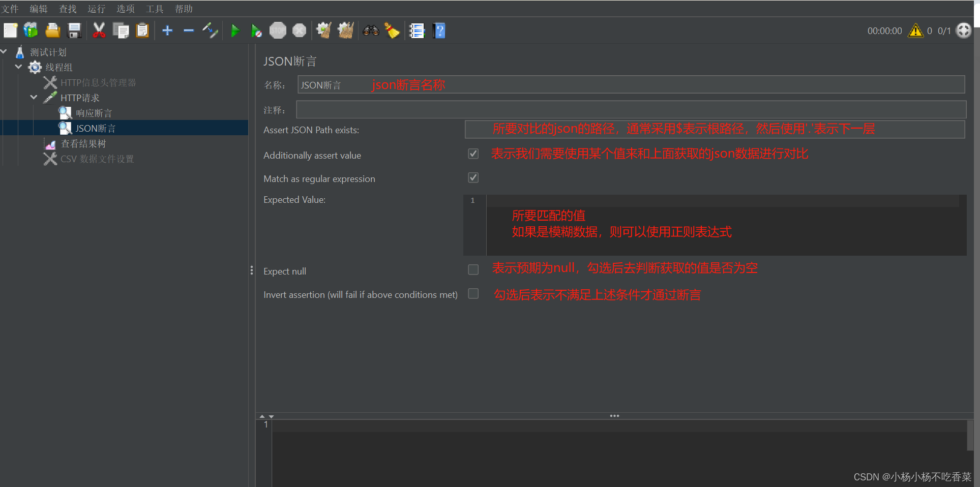
Task: Select JSON断言 in the tree
Action: [x=96, y=128]
